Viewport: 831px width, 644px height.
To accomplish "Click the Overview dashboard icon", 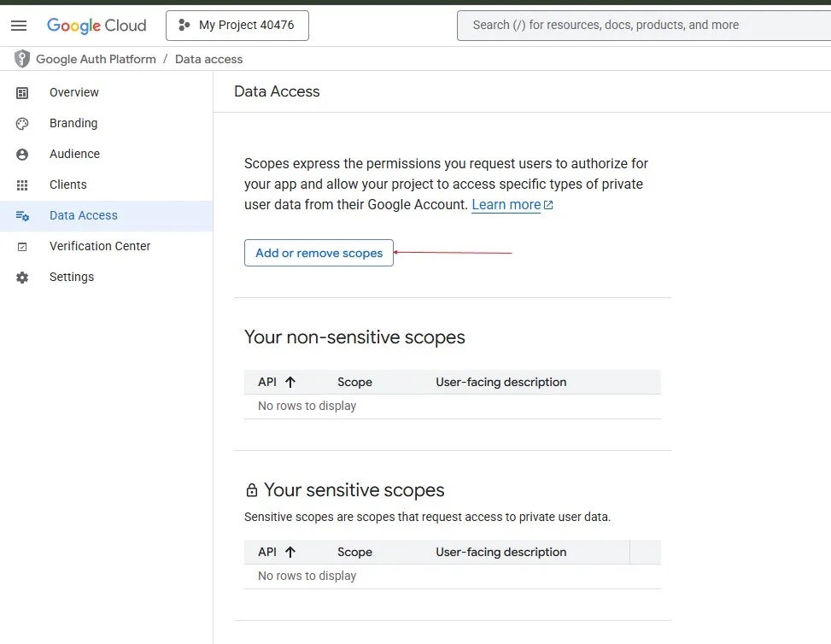I will pos(22,92).
